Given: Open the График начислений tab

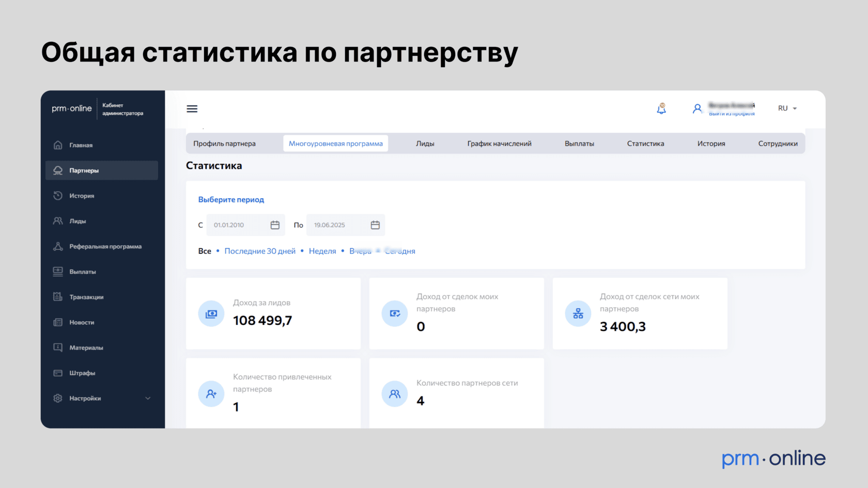Looking at the screenshot, I should click(x=500, y=144).
